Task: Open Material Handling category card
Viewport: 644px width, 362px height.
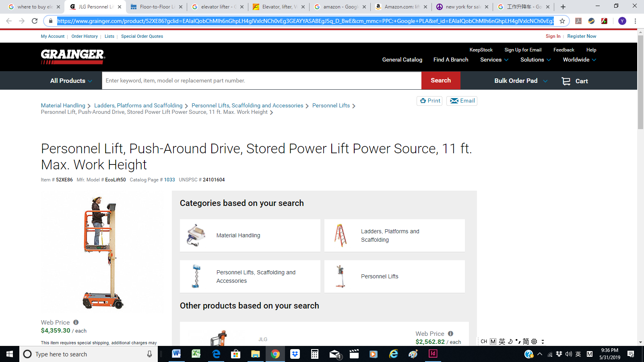Action: coord(250,236)
